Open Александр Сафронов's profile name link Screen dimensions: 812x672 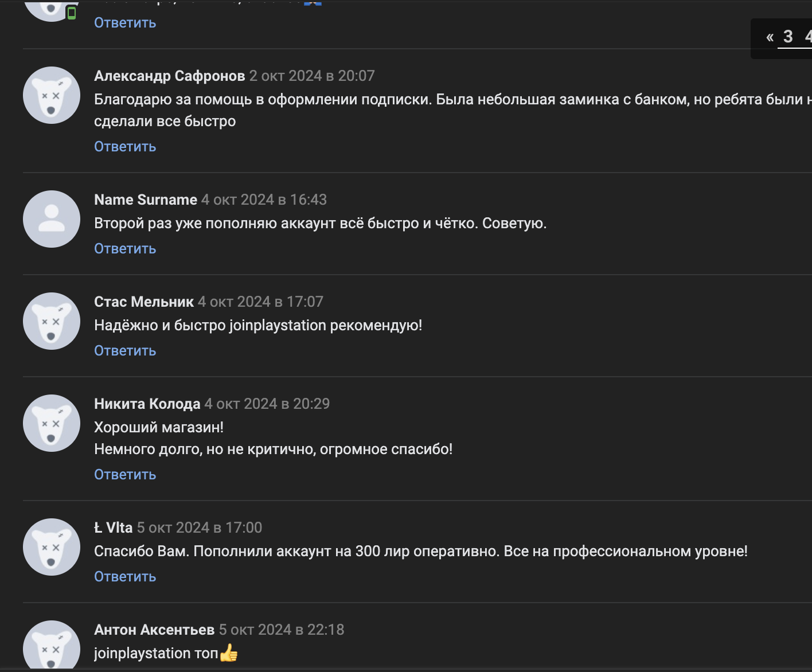169,76
